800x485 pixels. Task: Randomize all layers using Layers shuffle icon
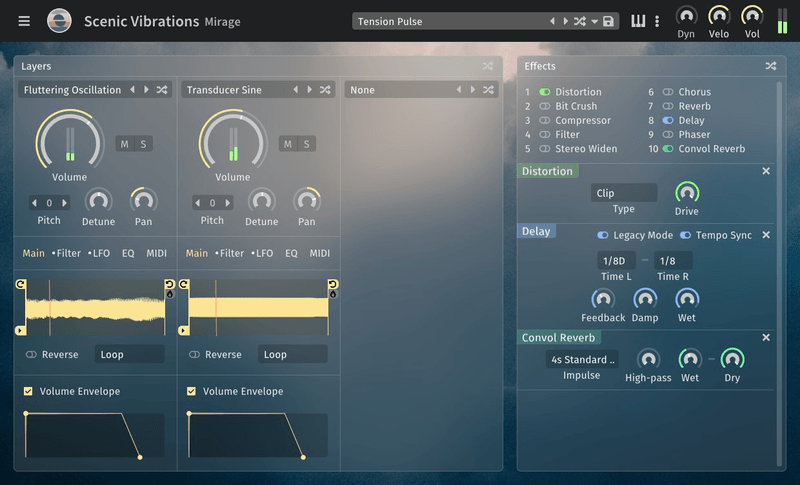pyautogui.click(x=488, y=66)
